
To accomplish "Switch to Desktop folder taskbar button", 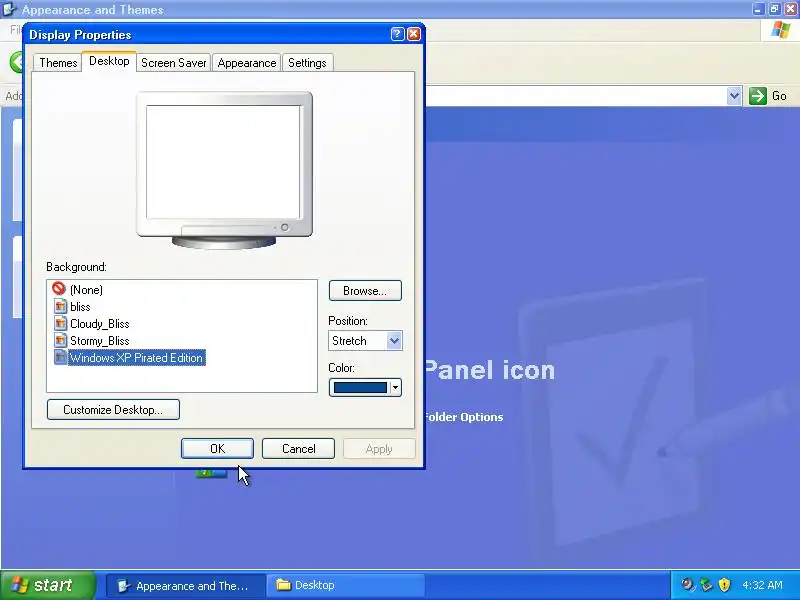I will click(345, 586).
